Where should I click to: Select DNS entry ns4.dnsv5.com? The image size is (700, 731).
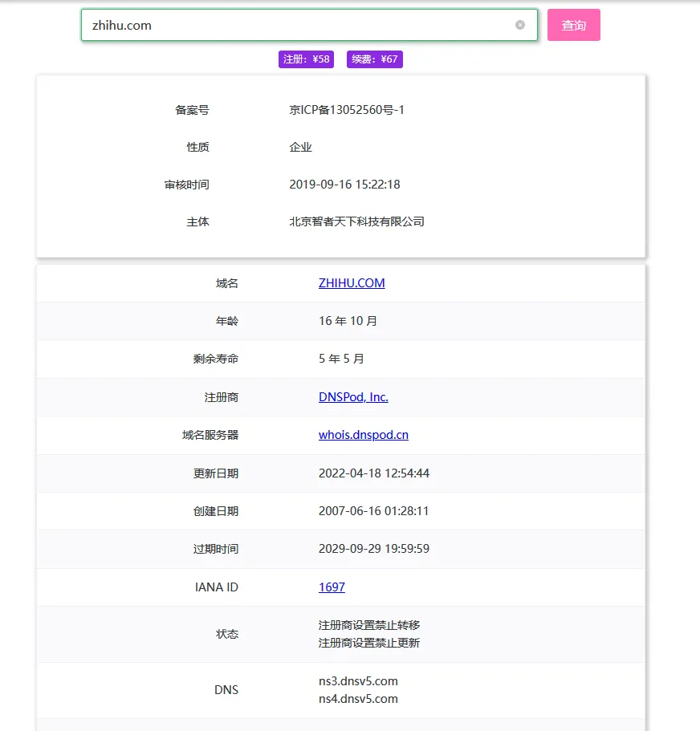(x=358, y=699)
